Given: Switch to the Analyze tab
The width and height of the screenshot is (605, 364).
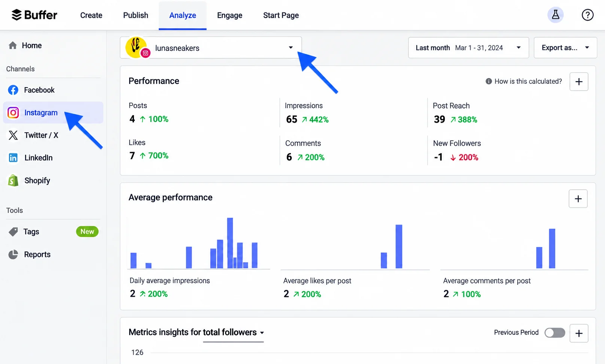Looking at the screenshot, I should click(x=183, y=15).
